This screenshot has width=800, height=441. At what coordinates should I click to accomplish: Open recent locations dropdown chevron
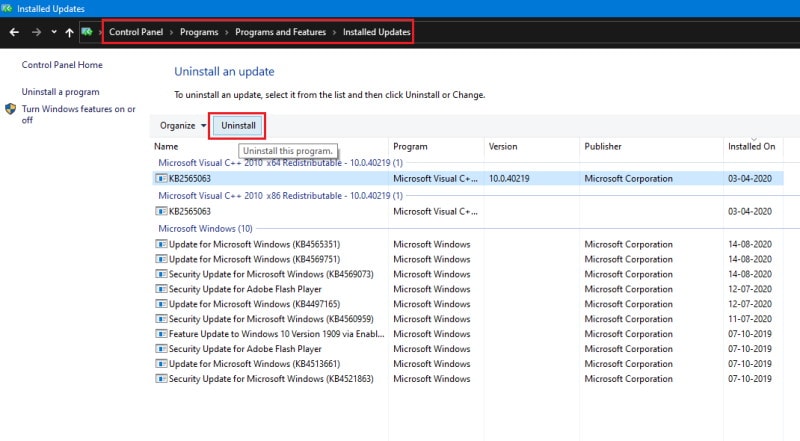tap(54, 32)
